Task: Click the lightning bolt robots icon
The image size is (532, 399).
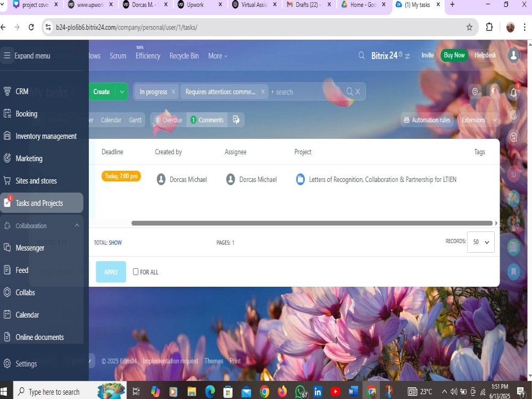Action: point(493,92)
